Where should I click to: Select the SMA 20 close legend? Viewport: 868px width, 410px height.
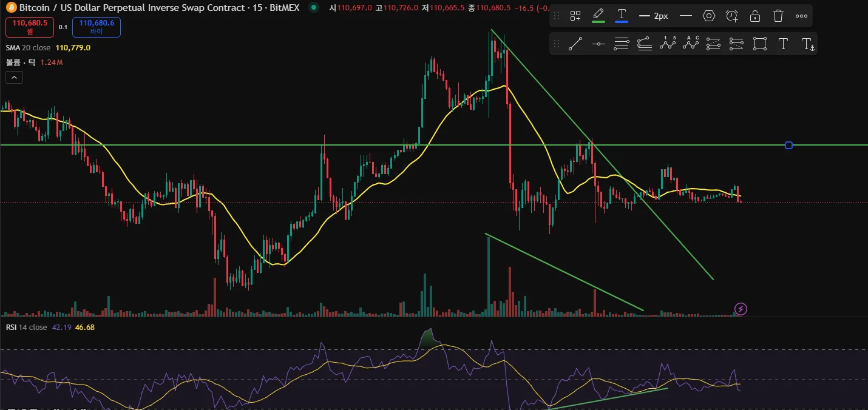(28, 47)
